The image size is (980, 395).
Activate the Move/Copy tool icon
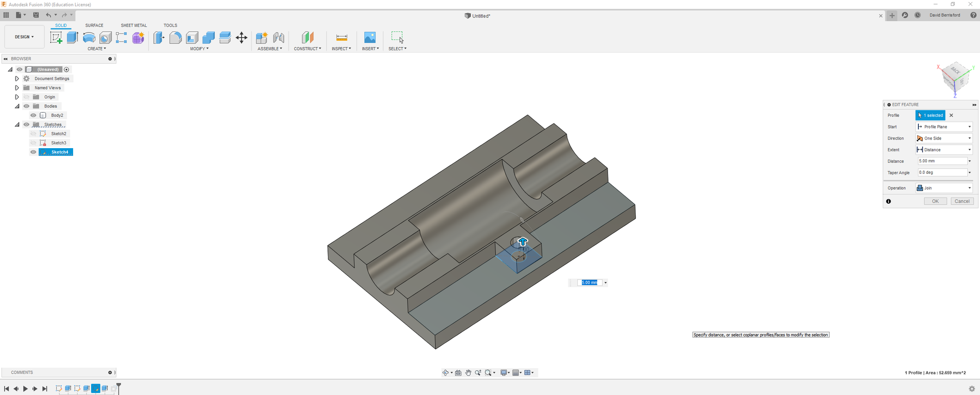[x=241, y=38]
